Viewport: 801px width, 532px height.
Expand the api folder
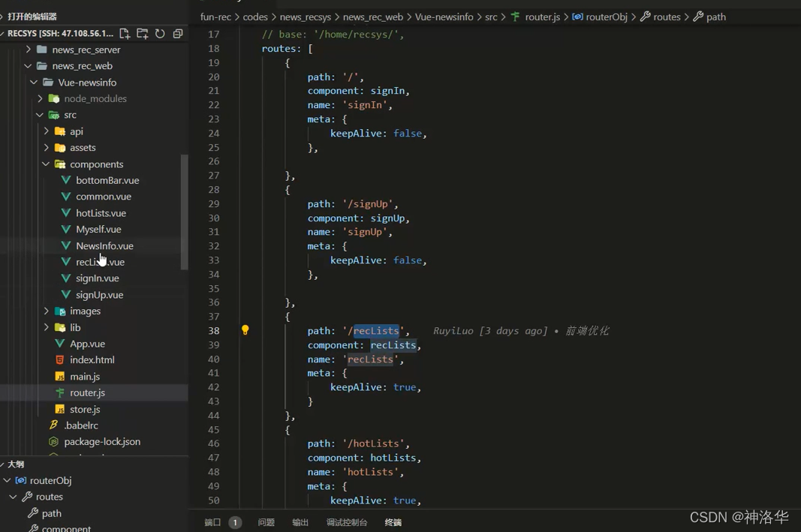47,131
